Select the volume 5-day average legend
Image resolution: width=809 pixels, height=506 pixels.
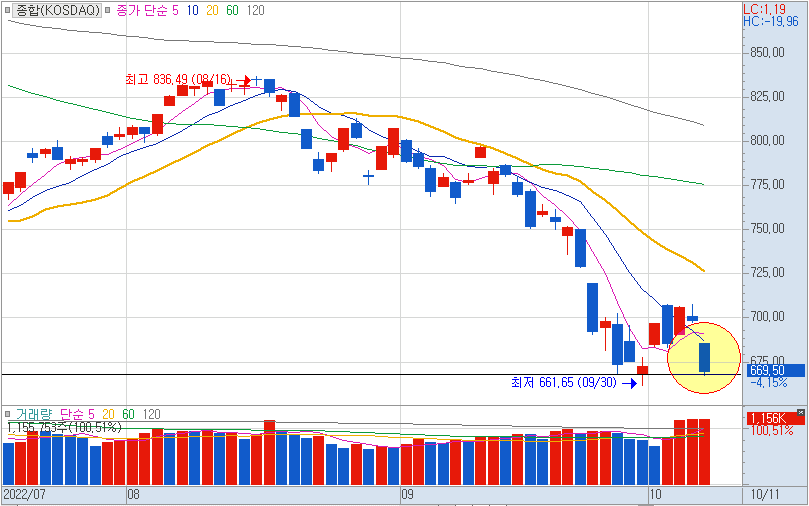(x=91, y=414)
